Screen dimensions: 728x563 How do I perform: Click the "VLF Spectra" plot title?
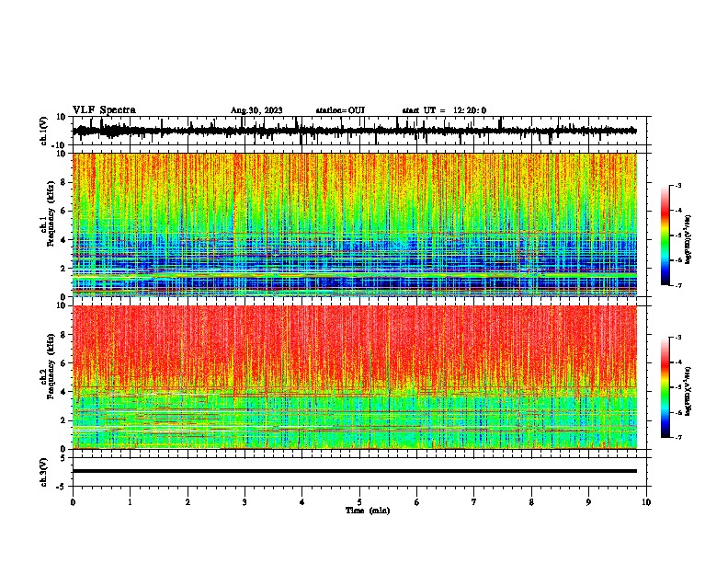pyautogui.click(x=105, y=110)
